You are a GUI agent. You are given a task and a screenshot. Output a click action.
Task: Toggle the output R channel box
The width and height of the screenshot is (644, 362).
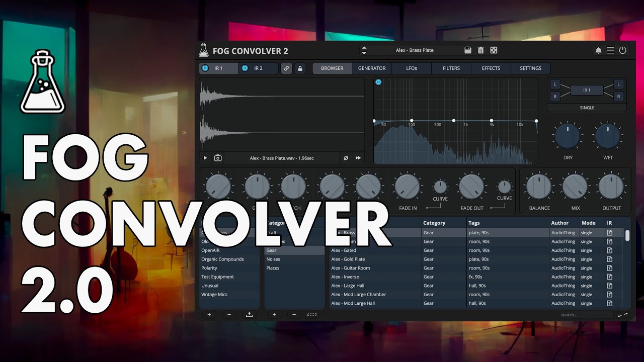(619, 97)
